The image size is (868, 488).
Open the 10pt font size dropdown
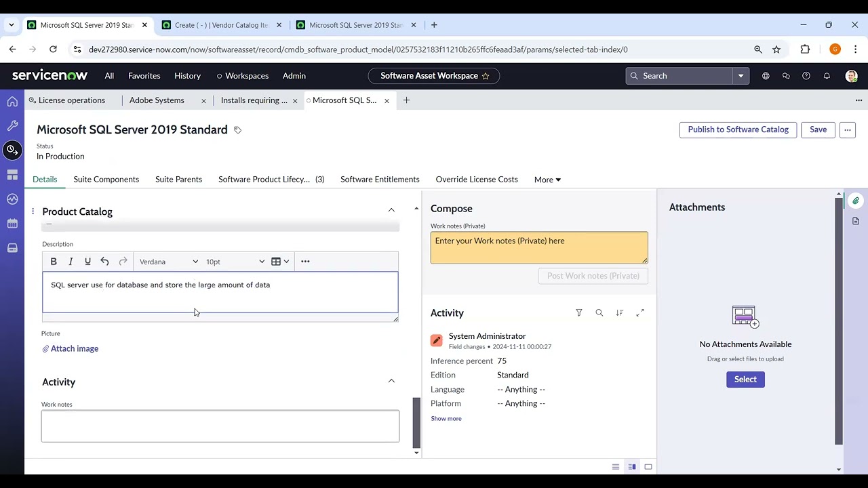235,262
